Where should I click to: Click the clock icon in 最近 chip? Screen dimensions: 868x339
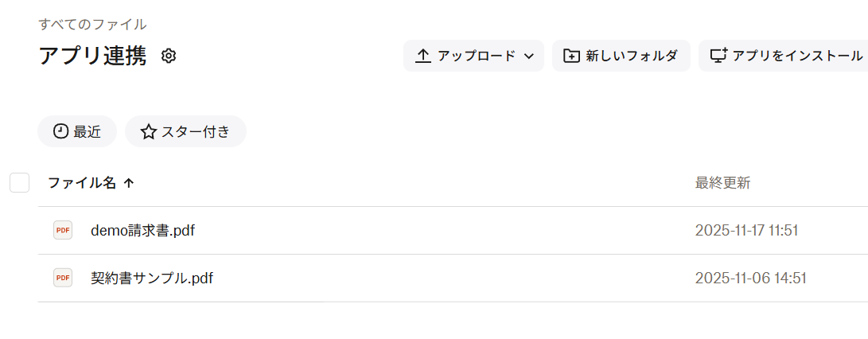point(61,132)
